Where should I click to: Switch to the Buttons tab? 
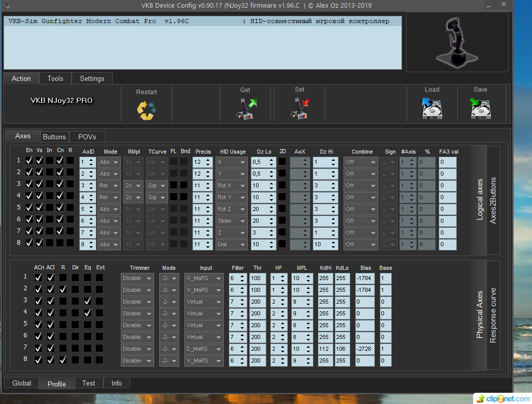pyautogui.click(x=54, y=137)
